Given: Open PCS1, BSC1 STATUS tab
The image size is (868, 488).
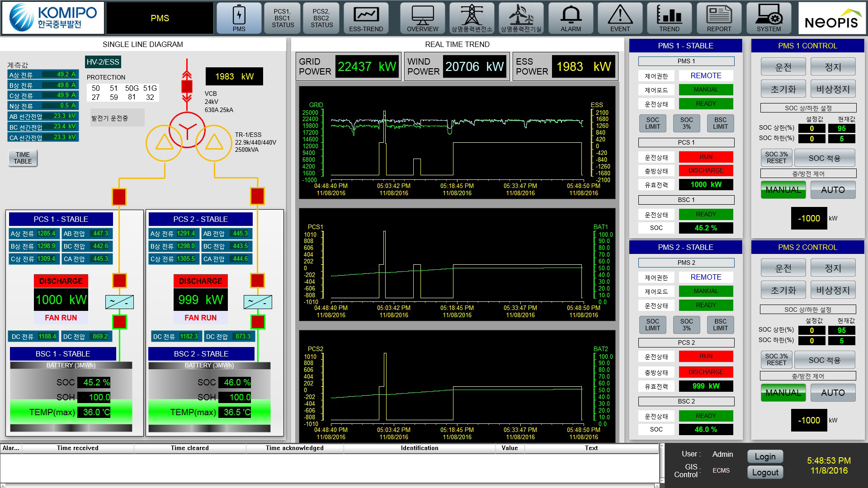Looking at the screenshot, I should 283,18.
